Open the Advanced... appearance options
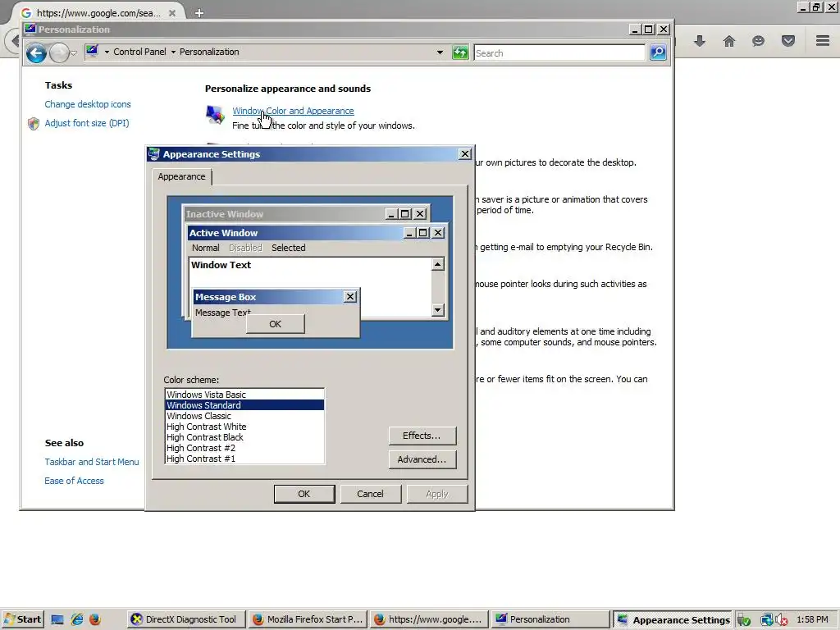This screenshot has width=840, height=630. 422,459
